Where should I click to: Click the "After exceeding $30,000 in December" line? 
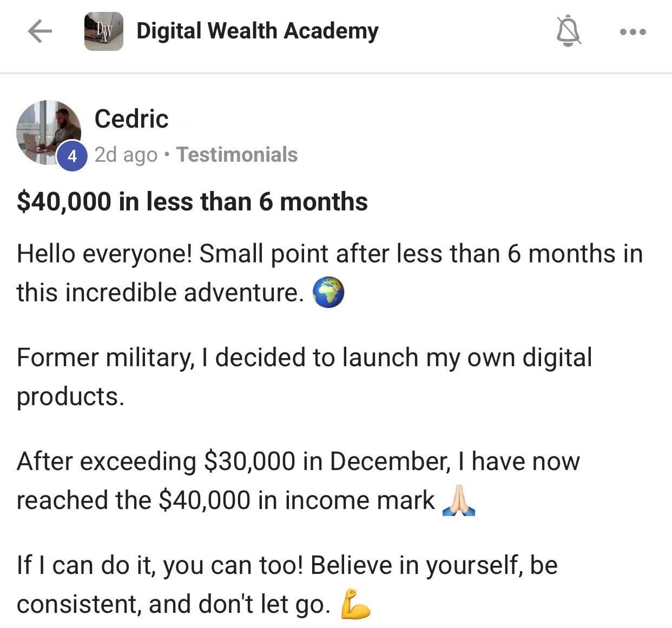[298, 461]
